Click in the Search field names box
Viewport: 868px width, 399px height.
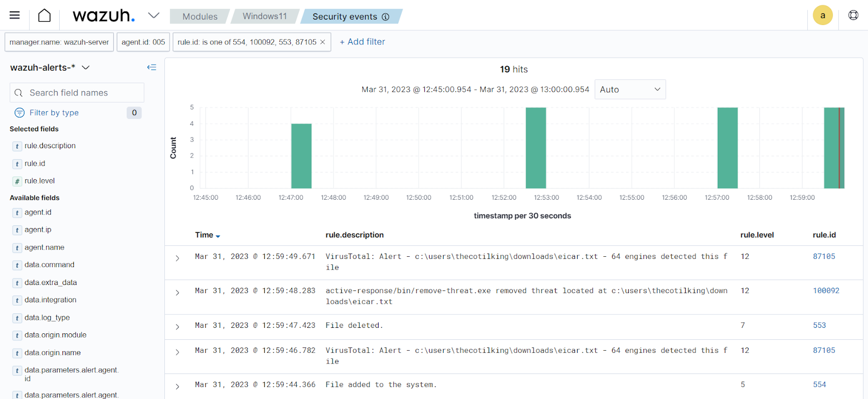[x=77, y=93]
